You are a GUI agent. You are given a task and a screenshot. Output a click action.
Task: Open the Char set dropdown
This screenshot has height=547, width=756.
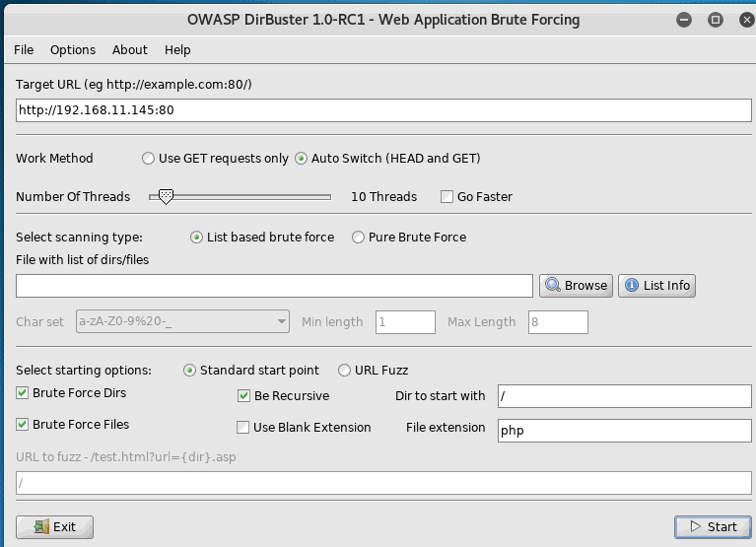182,321
